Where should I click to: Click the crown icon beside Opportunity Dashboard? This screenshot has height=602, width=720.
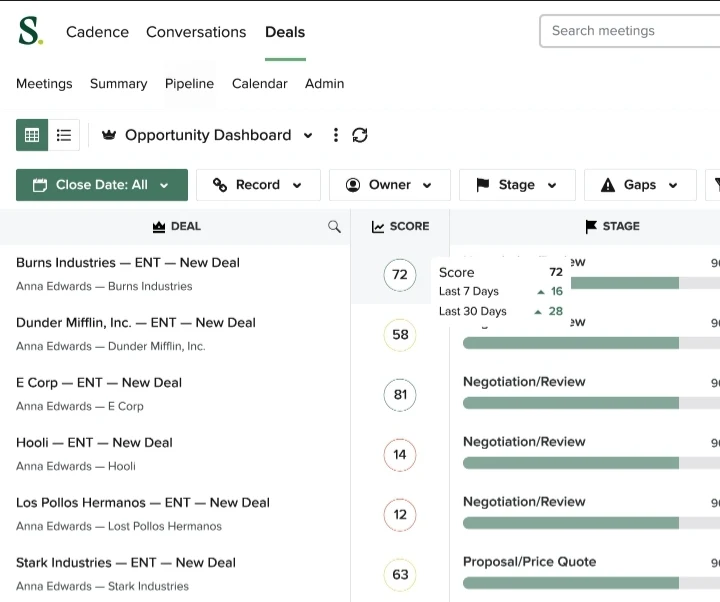tap(109, 135)
